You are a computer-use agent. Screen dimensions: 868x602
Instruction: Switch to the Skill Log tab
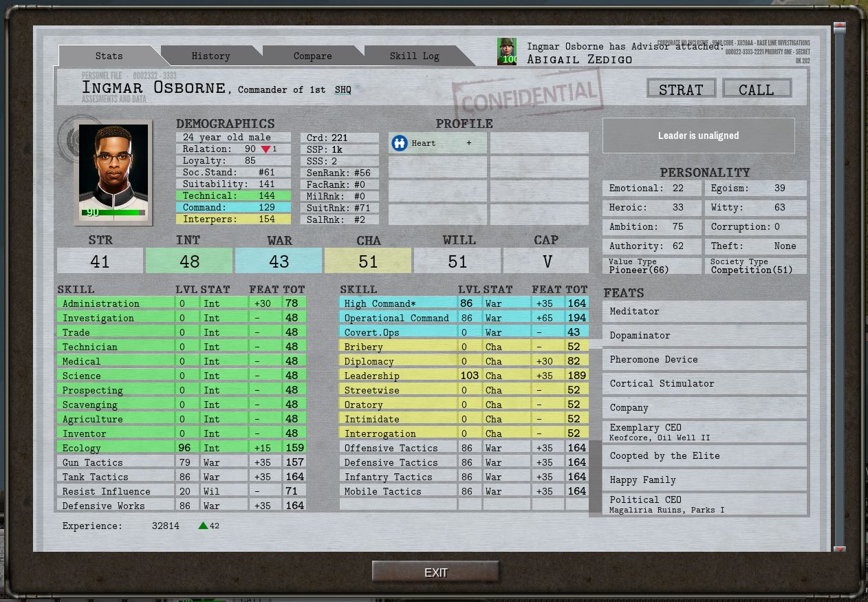click(414, 56)
